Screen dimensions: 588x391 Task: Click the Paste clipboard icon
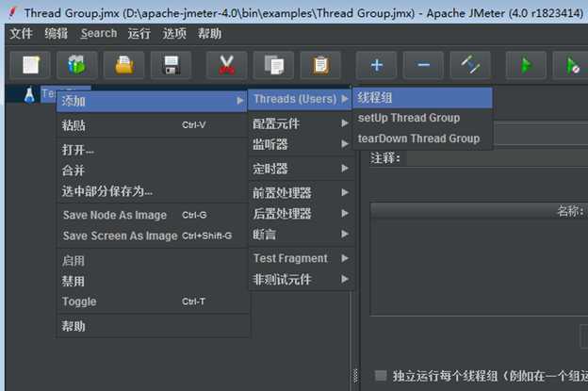point(320,65)
